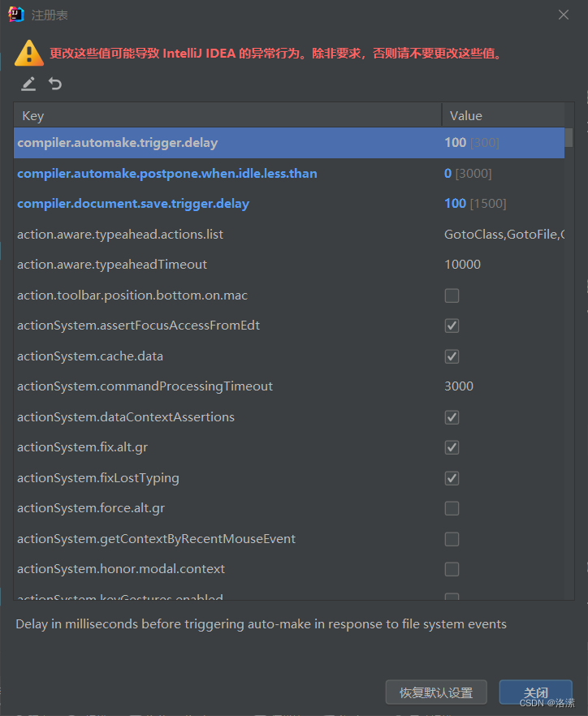The width and height of the screenshot is (588, 716).
Task: Select compiler.automake.postpone.when.idle.less.than row
Action: click(289, 174)
